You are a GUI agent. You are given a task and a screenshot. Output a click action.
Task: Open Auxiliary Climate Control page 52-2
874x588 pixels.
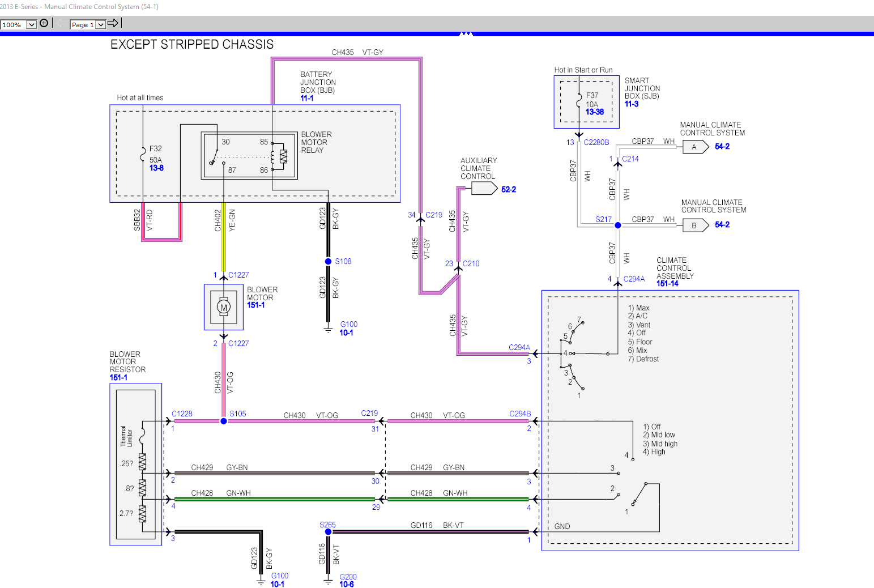click(508, 189)
